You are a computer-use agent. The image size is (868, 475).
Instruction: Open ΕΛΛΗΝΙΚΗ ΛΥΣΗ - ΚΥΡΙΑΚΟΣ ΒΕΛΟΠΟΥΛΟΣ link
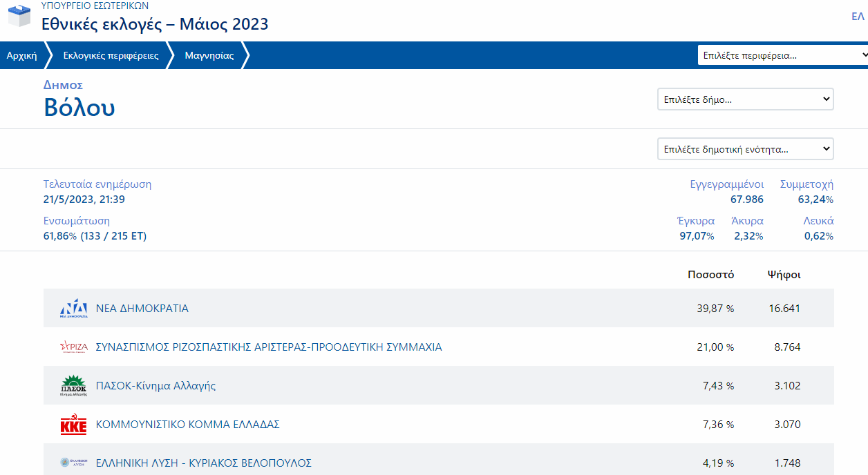(203, 463)
